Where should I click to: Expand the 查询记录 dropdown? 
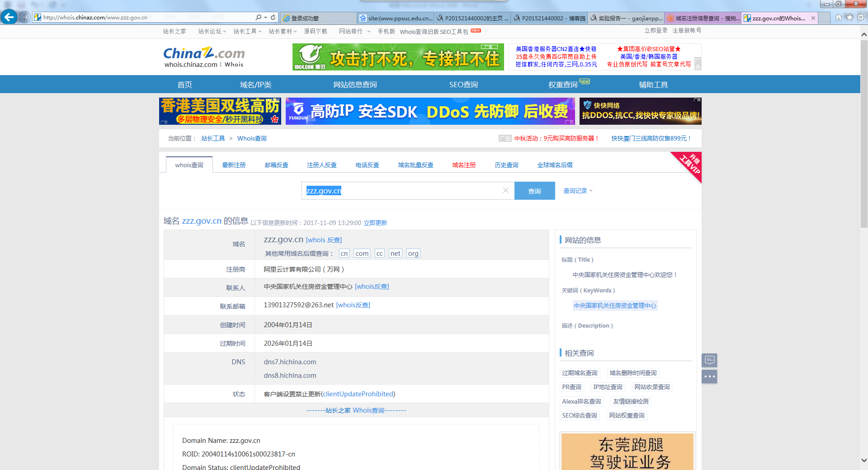pos(578,191)
